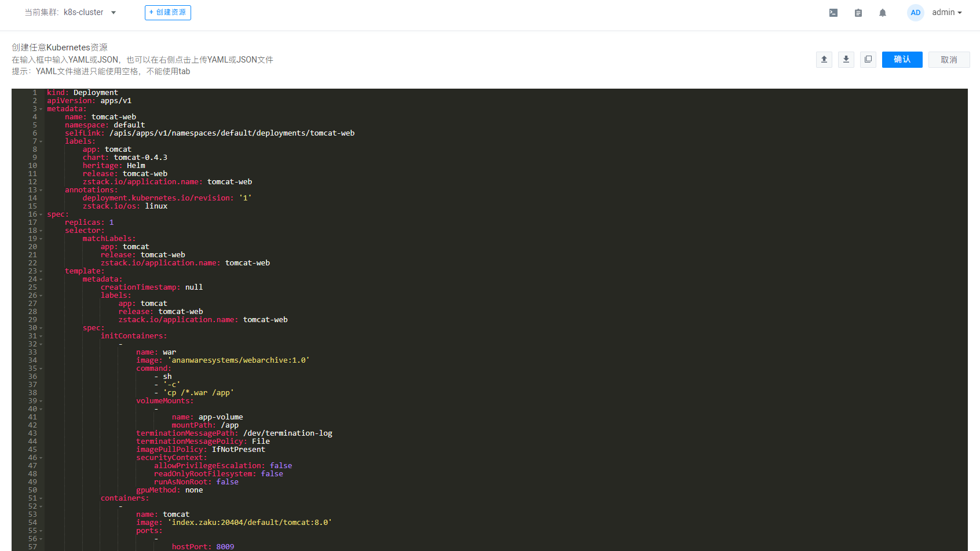980x551 pixels.
Task: Click the 确认 confirm button
Action: (x=902, y=59)
